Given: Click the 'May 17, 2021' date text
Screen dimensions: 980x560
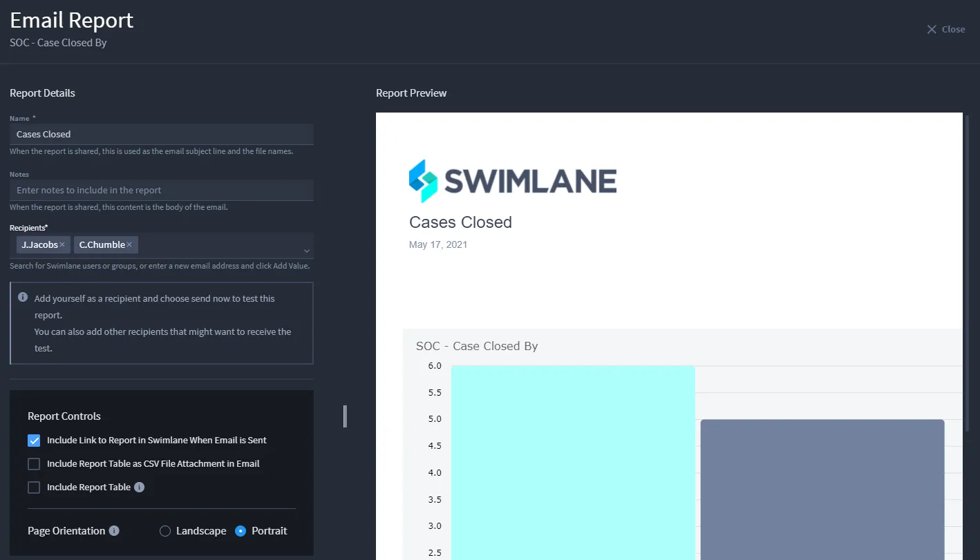Looking at the screenshot, I should point(438,244).
